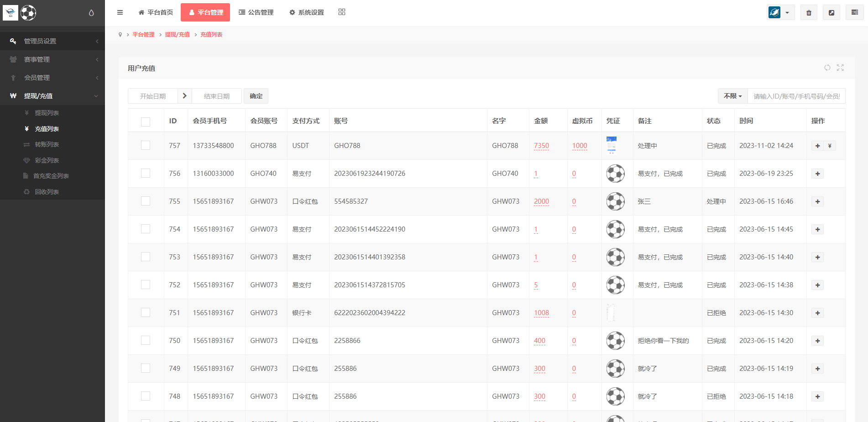Open the 不限 filter dropdown
The height and width of the screenshot is (422, 868).
(732, 96)
